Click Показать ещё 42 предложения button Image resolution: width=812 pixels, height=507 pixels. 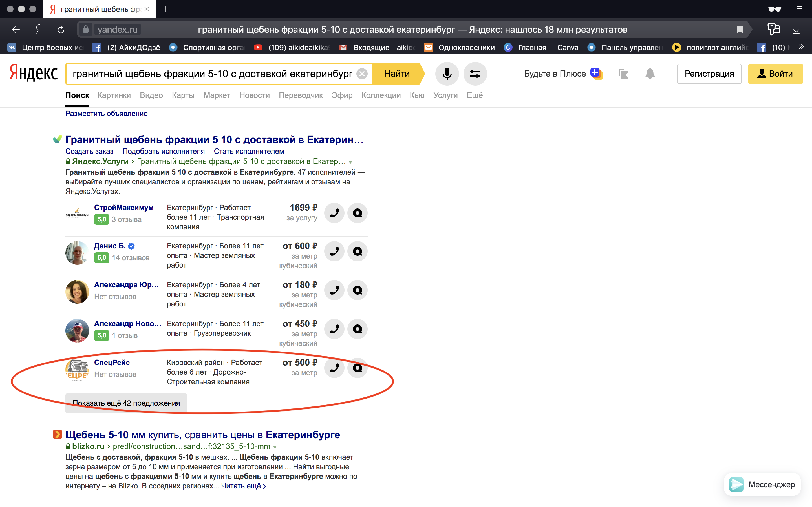[126, 403]
